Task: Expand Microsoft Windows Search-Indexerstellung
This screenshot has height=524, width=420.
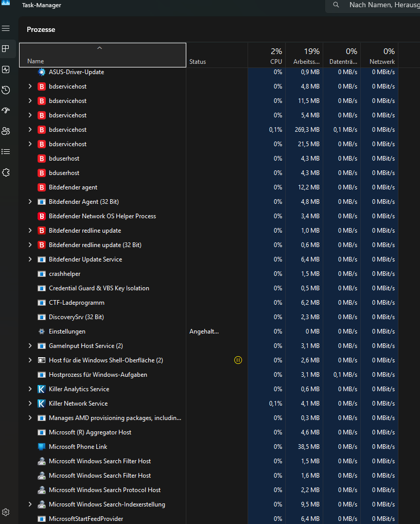Action: click(x=30, y=504)
